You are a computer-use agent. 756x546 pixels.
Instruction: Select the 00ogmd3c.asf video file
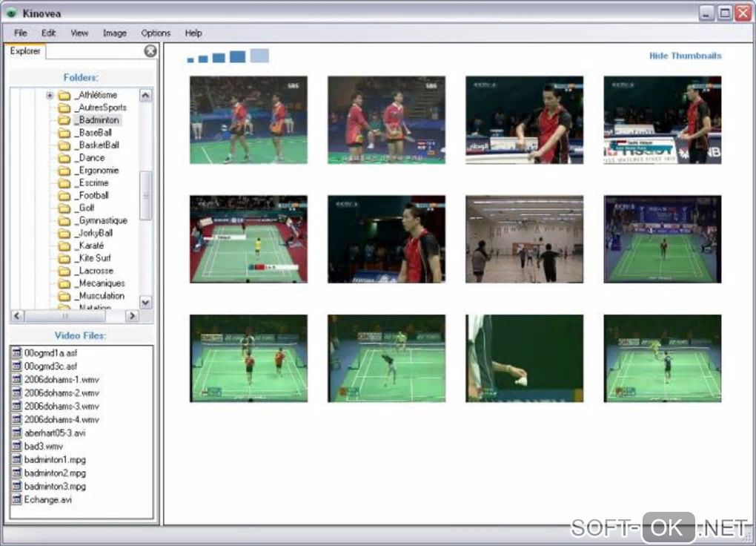tap(50, 366)
